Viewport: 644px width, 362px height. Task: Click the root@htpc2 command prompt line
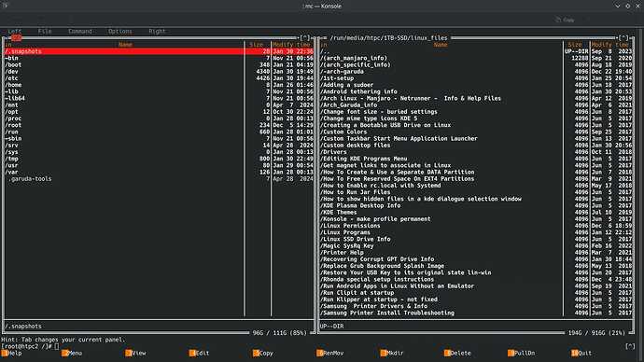30,346
